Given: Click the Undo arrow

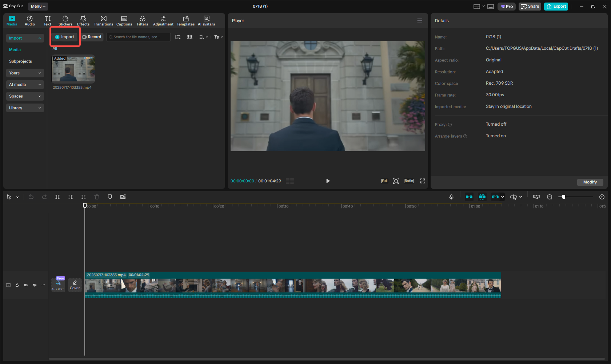Looking at the screenshot, I should tap(31, 197).
